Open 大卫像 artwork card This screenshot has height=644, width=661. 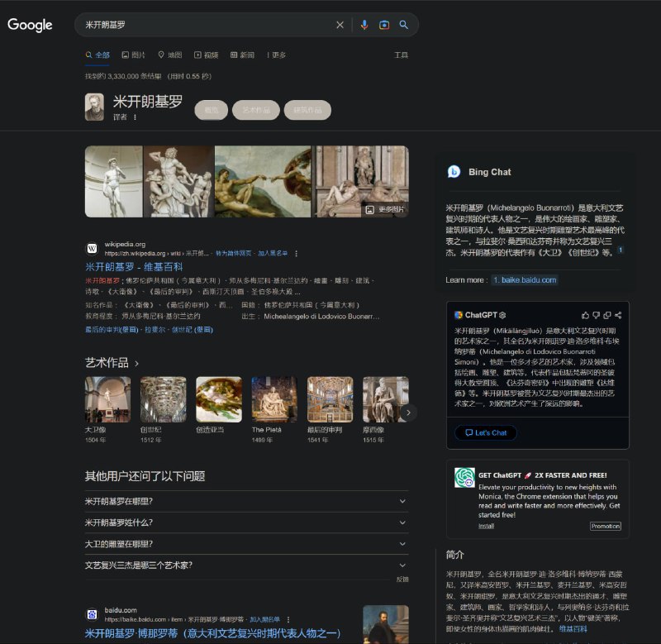(108, 409)
